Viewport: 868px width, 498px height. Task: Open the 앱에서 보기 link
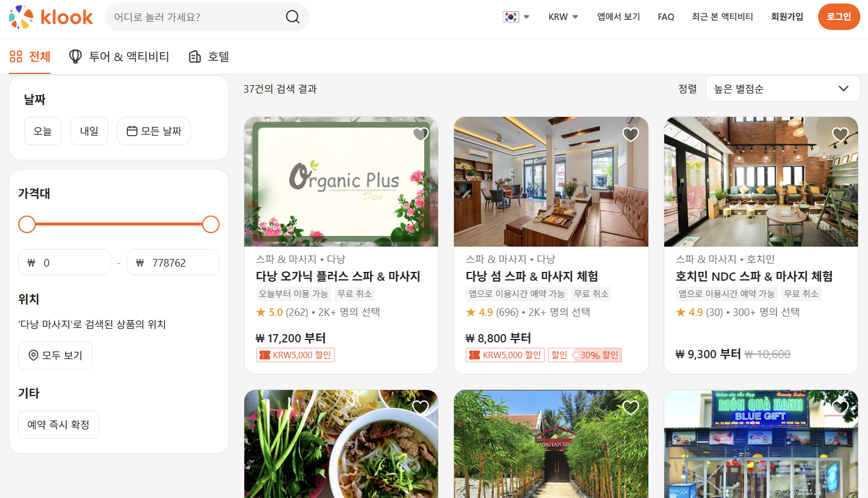click(x=618, y=17)
